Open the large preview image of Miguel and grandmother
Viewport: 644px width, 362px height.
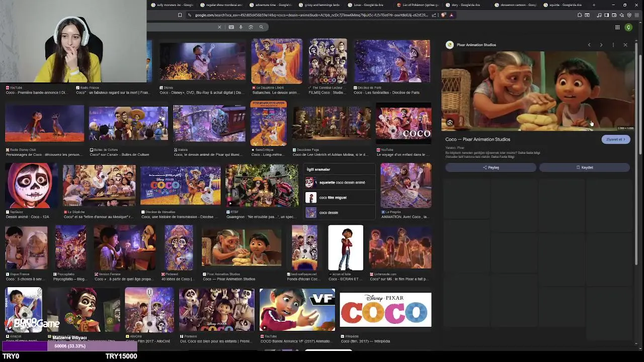click(538, 91)
